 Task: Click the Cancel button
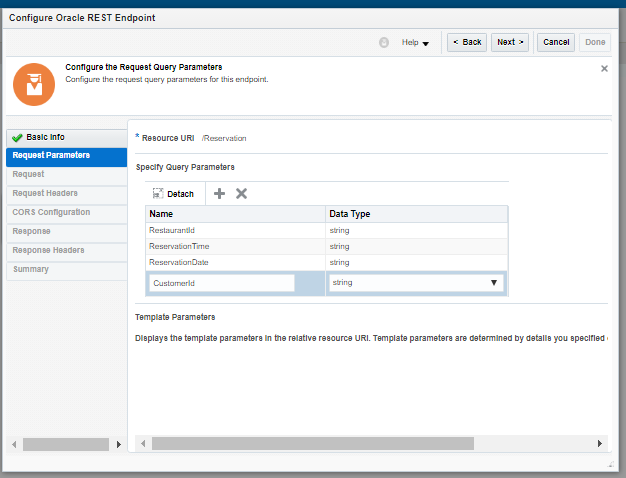(556, 42)
